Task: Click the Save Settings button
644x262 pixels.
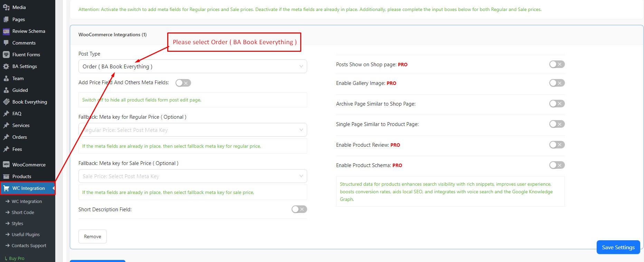Action: pyautogui.click(x=618, y=247)
